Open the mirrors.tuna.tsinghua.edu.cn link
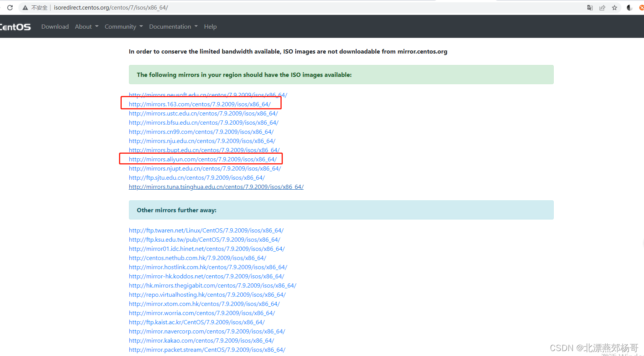Viewport: 644px width, 356px height. (x=216, y=187)
